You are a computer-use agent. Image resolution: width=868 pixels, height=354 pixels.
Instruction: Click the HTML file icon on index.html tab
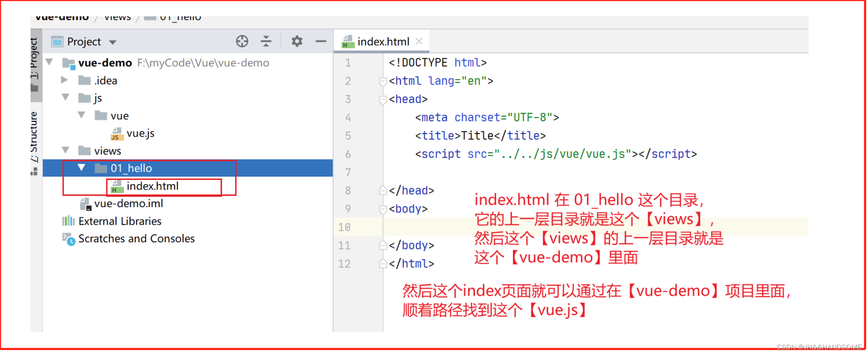point(348,42)
